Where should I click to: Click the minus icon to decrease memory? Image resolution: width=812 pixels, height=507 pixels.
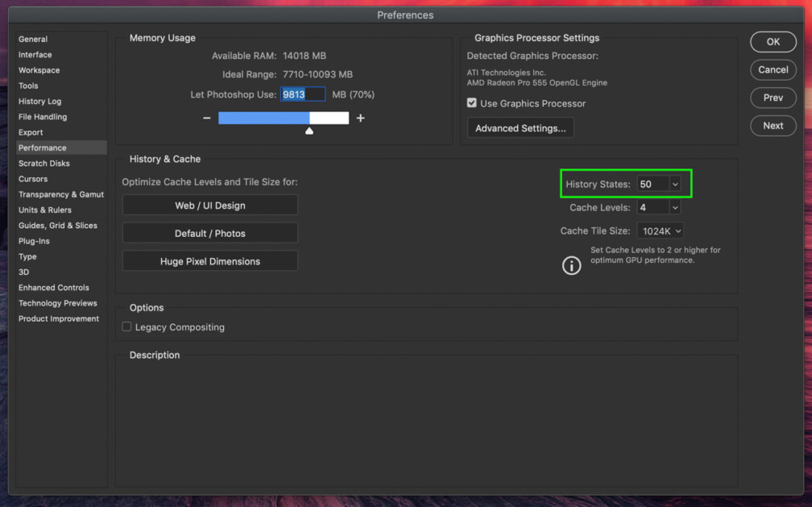(x=207, y=118)
